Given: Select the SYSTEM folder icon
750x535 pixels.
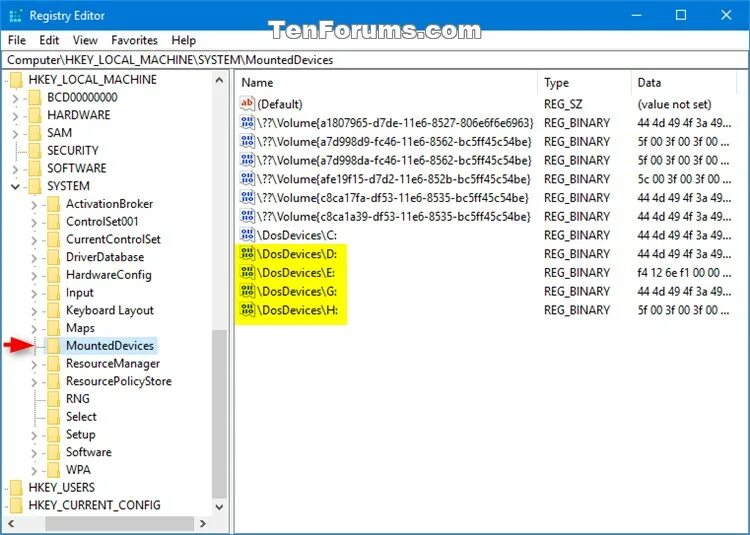Looking at the screenshot, I should 35,186.
